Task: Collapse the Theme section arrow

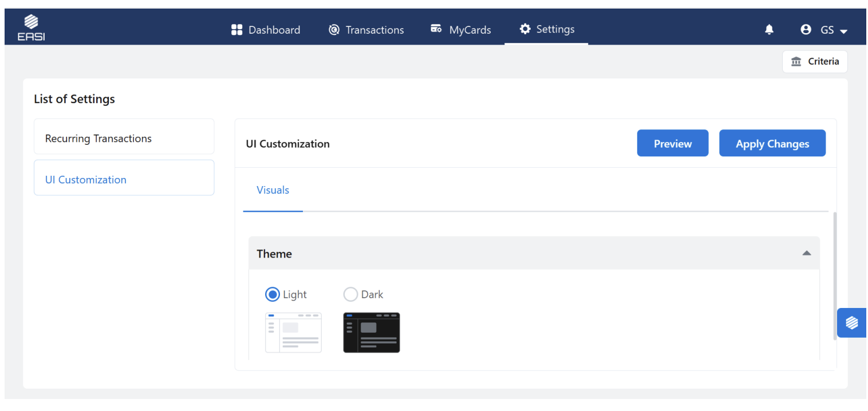Action: click(x=806, y=253)
